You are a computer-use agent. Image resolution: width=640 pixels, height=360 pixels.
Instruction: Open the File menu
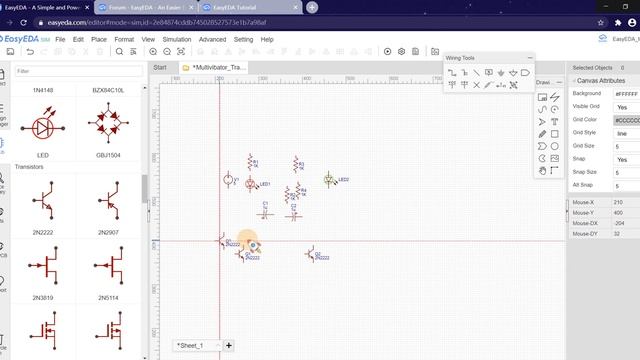click(x=60, y=40)
